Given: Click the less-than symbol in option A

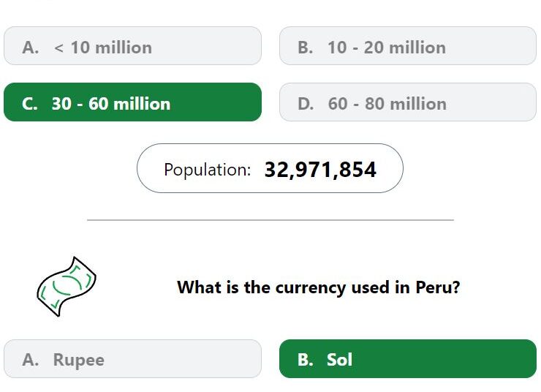Looking at the screenshot, I should coord(58,48).
